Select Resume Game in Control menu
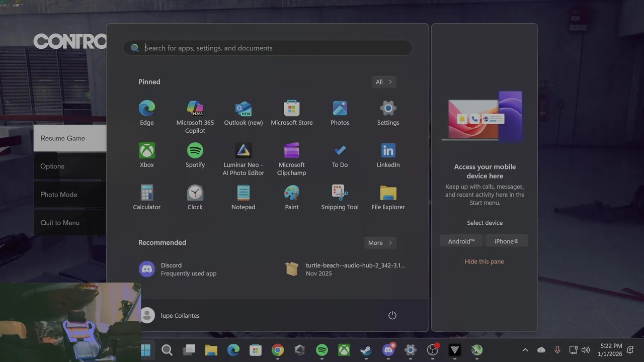The image size is (644, 362). (x=70, y=138)
